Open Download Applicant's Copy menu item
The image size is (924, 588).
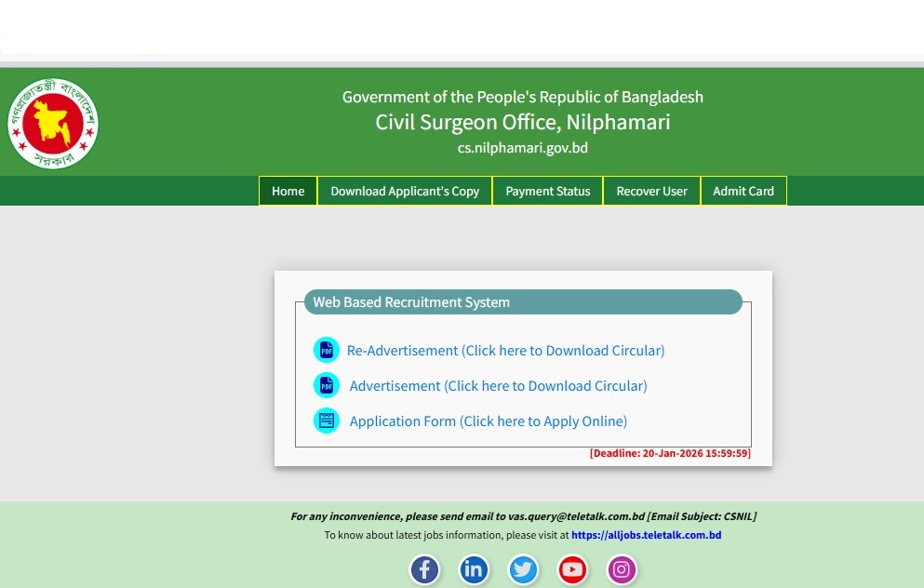tap(405, 191)
